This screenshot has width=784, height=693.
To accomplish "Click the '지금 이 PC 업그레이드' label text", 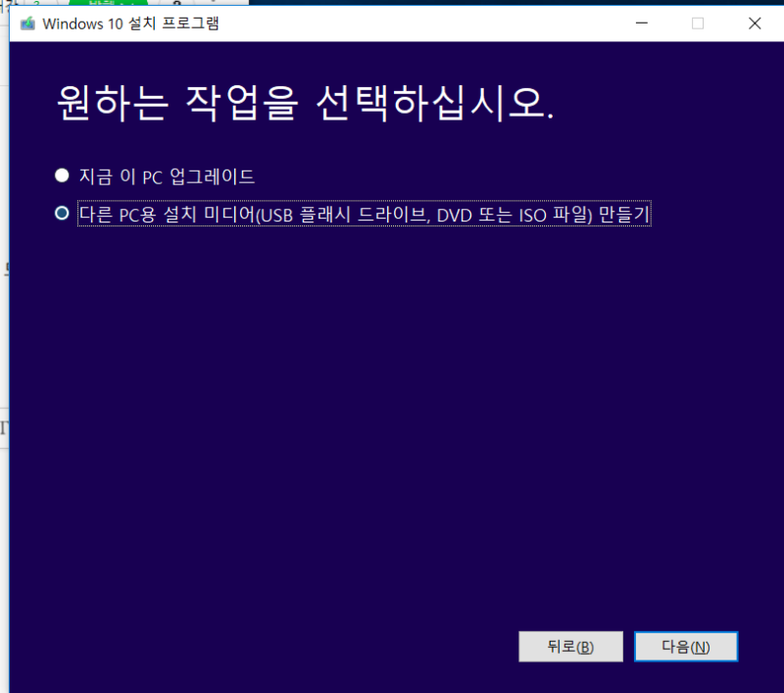I will (167, 176).
